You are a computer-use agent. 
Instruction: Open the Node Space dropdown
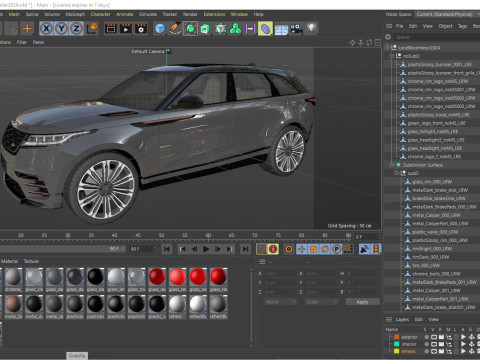point(447,14)
